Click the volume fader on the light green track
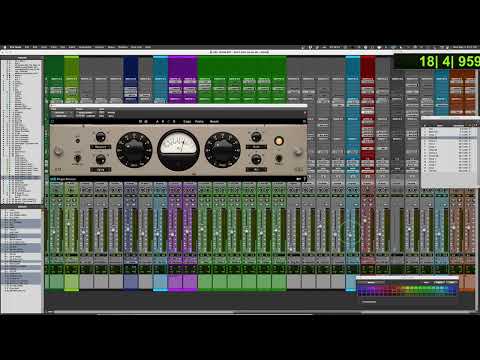The image size is (480, 360). [69, 225]
